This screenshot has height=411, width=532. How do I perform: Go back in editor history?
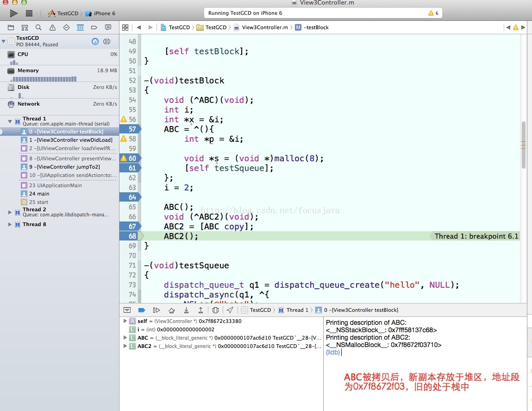click(139, 27)
